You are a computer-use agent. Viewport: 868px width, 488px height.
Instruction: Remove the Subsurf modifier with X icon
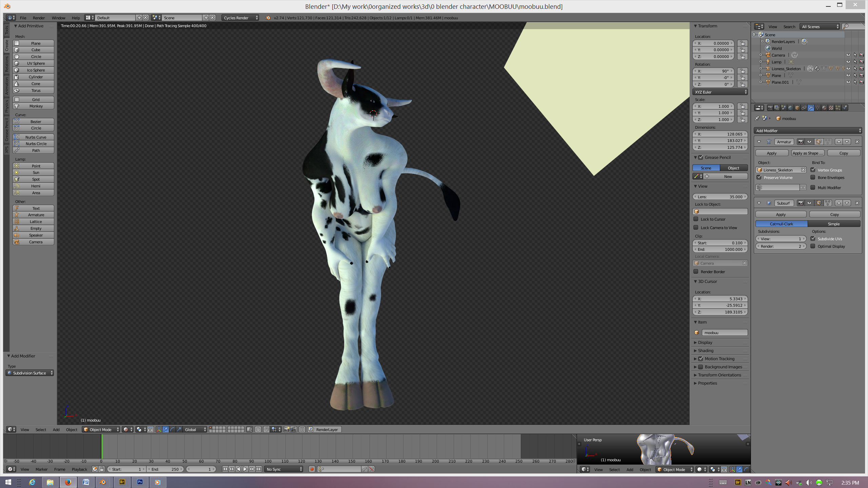(x=857, y=203)
